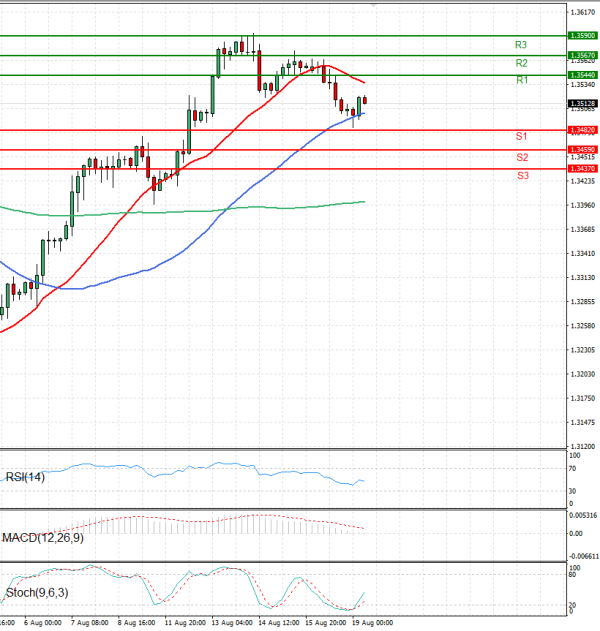Click the 14 Aug 12:00 time label
600x631 pixels.
tap(279, 623)
